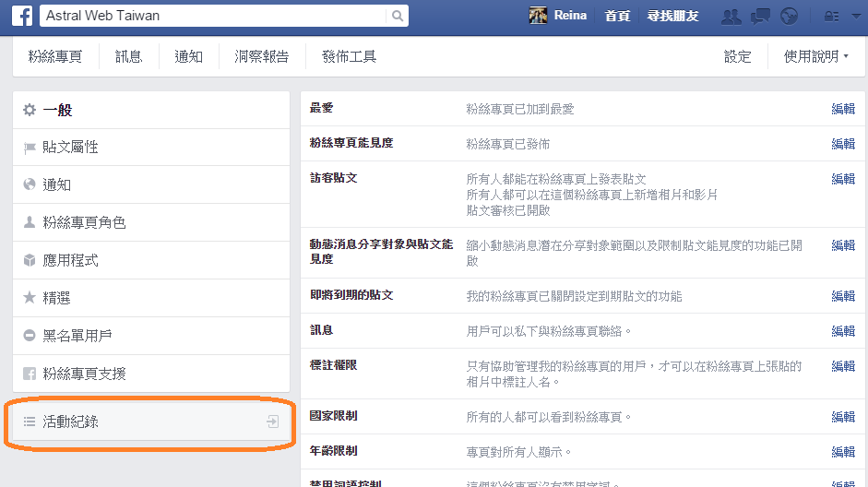Click the 活動紀錄 list icon
868x487 pixels.
30,422
